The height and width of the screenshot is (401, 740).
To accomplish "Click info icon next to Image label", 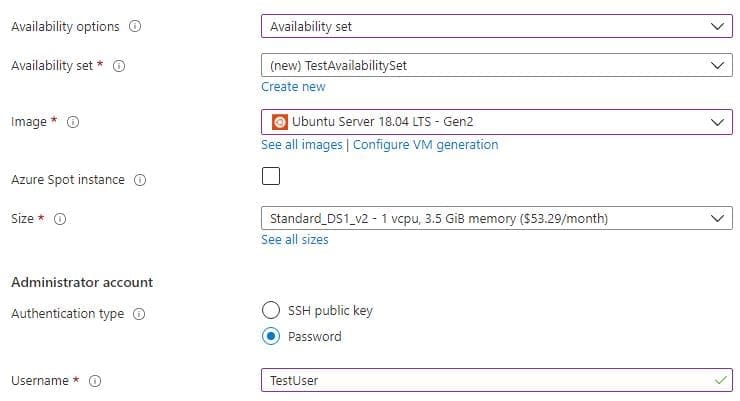I will click(x=73, y=122).
